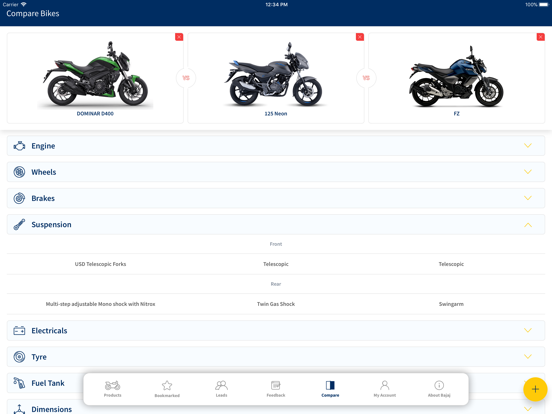Click the Multi-step adjustable Mono shock text
This screenshot has height=414, width=552.
(x=100, y=304)
